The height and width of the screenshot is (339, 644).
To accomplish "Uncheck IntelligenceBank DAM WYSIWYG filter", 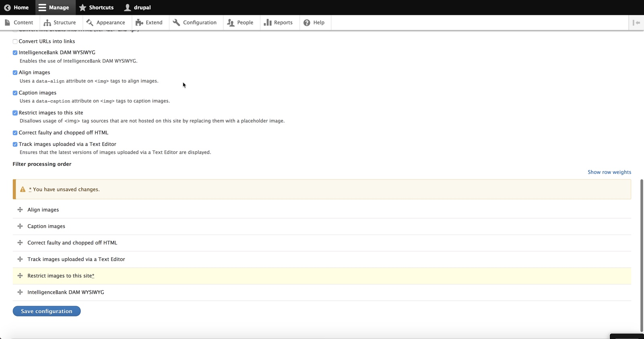I will click(x=15, y=53).
